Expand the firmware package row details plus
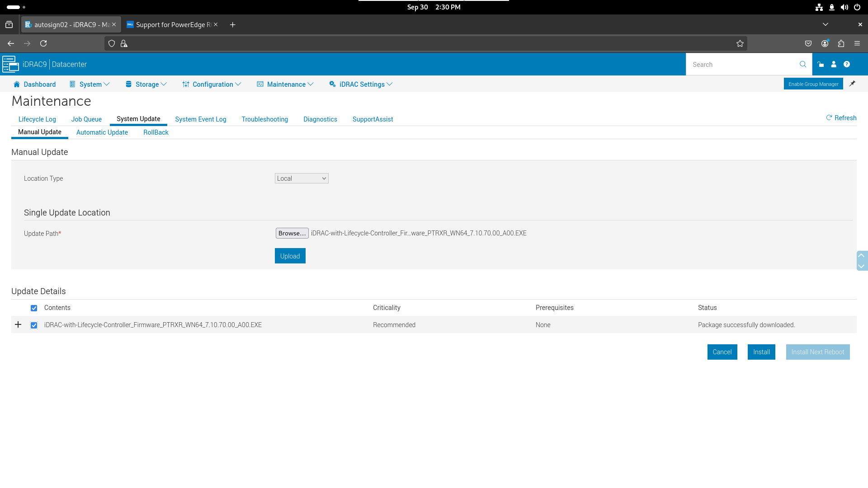This screenshot has width=868, height=488. point(18,324)
